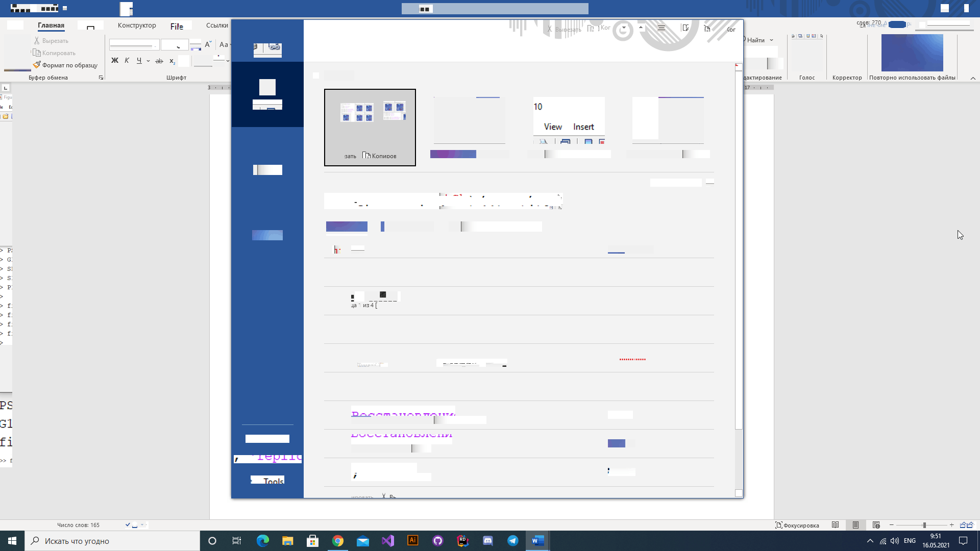Open Google Chrome from taskbar
The width and height of the screenshot is (980, 551).
pyautogui.click(x=338, y=541)
